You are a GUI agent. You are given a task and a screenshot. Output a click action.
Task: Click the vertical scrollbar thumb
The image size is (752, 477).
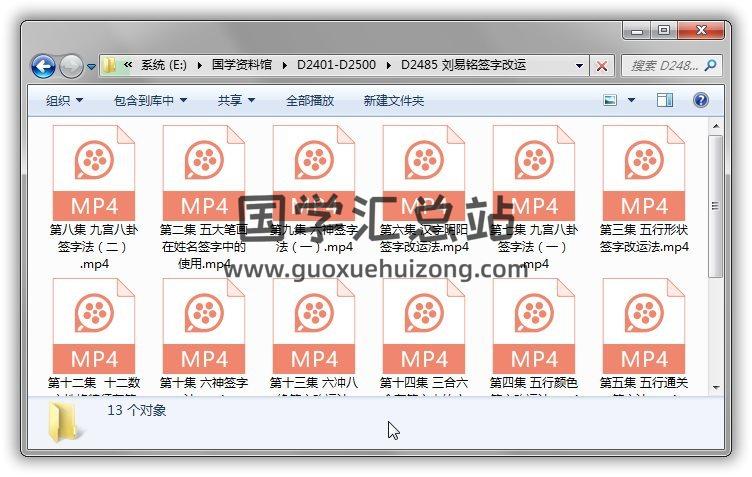pyautogui.click(x=716, y=206)
